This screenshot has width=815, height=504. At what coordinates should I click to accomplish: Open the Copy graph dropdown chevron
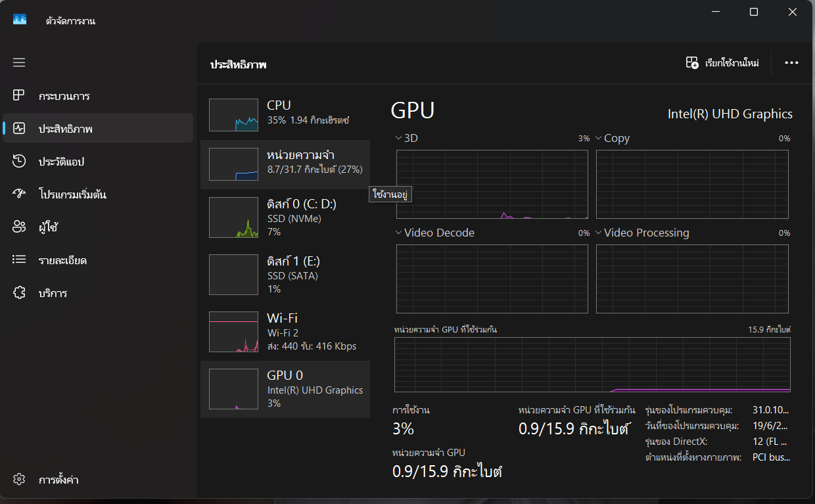click(599, 138)
